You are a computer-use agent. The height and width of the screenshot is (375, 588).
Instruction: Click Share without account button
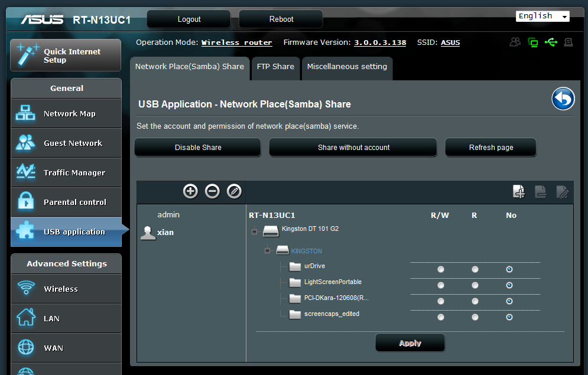click(x=353, y=148)
